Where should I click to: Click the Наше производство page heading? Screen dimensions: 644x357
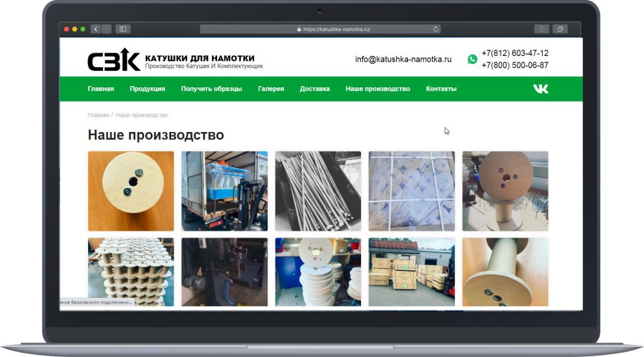click(156, 135)
